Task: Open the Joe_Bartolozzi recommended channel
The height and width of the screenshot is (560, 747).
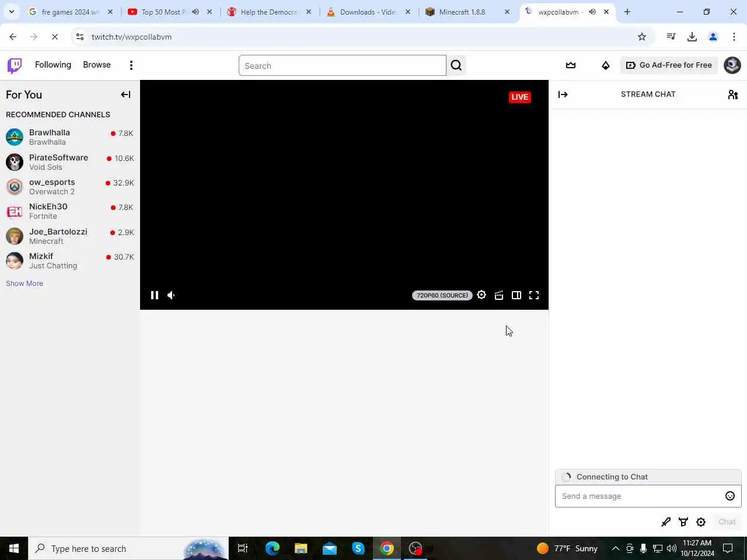Action: (70, 236)
